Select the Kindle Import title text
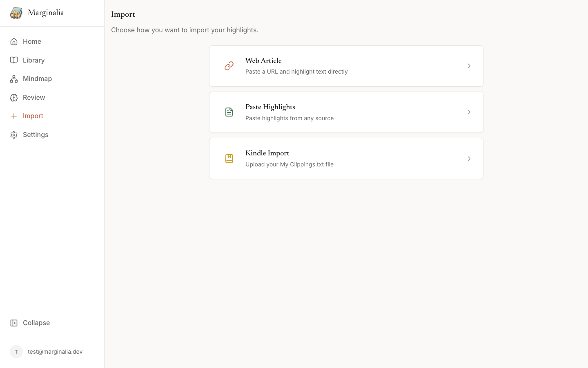Image resolution: width=588 pixels, height=368 pixels. point(267,153)
